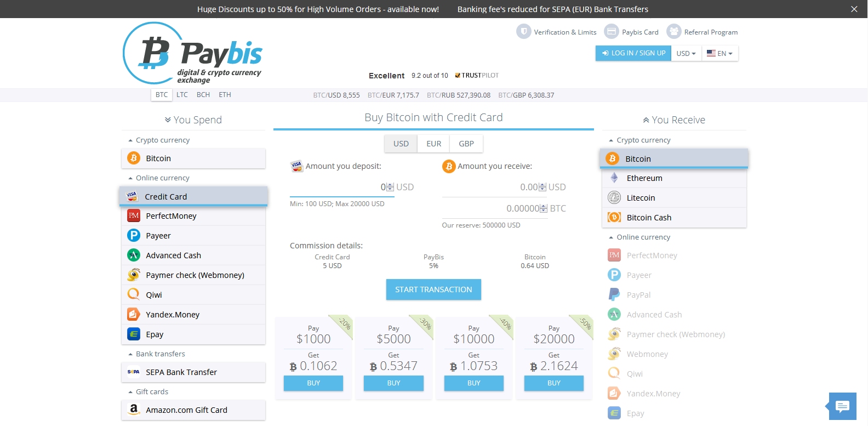
Task: Click the Amount you deposit USD field
Action: pyautogui.click(x=342, y=187)
